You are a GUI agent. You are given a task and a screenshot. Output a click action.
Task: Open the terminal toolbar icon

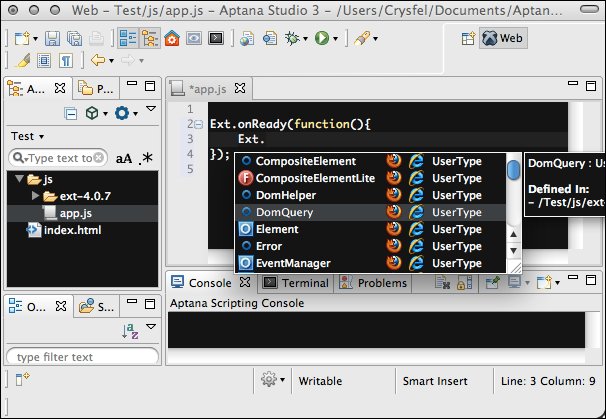[216, 38]
